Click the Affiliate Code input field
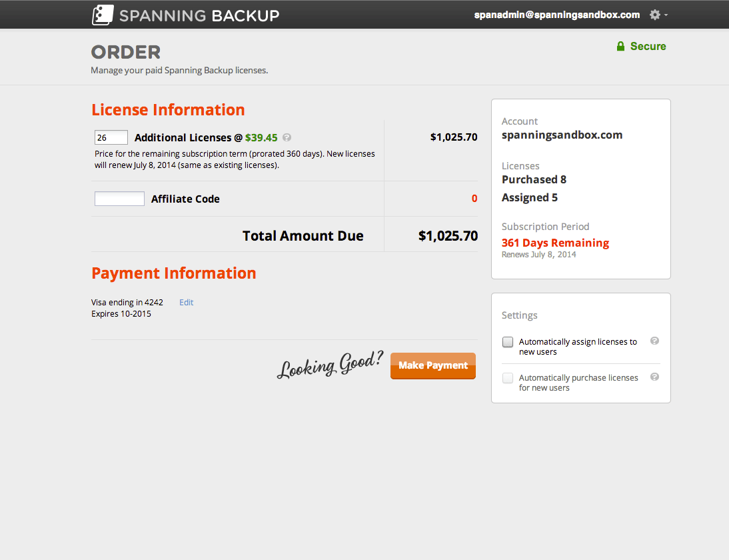This screenshot has width=729, height=560. coord(119,199)
